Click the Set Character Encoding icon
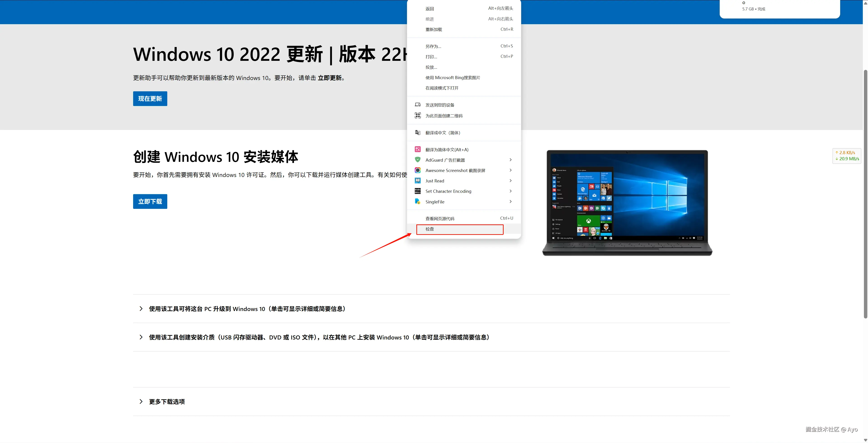This screenshot has width=868, height=443. pos(417,191)
